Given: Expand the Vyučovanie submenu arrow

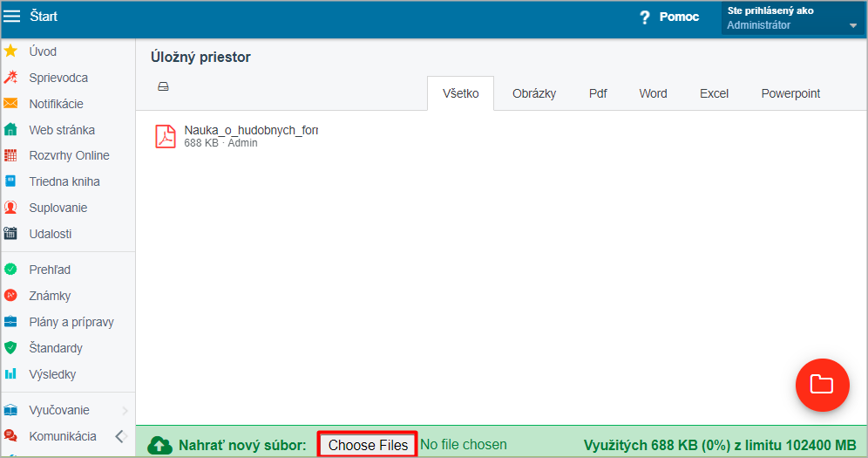Looking at the screenshot, I should [125, 410].
